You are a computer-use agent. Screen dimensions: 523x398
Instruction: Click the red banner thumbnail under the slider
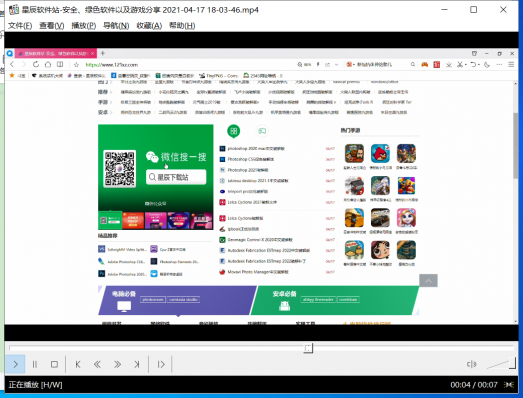133,220
